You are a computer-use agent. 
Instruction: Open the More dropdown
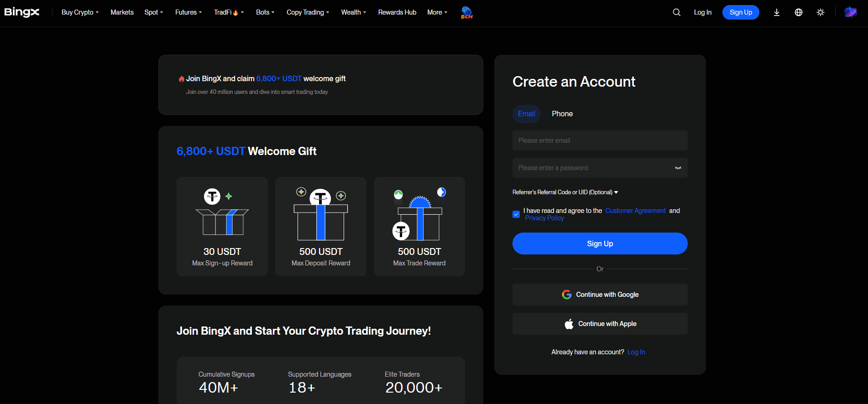(437, 12)
